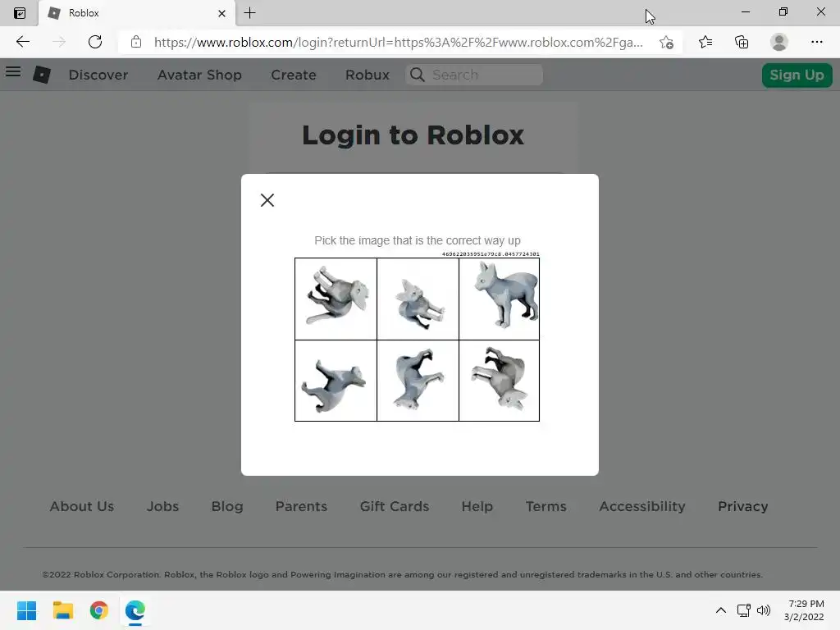
Task: Open the network status tray icon
Action: pos(743,610)
